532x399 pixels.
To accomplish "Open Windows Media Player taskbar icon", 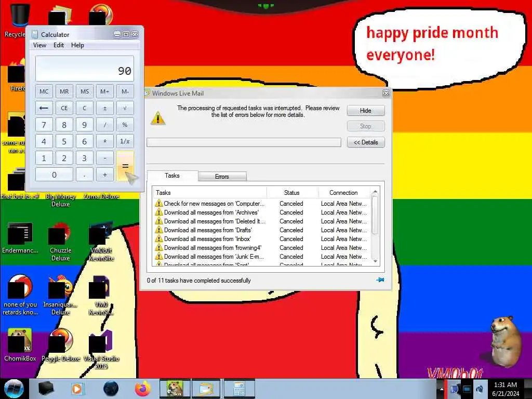I will [x=77, y=389].
